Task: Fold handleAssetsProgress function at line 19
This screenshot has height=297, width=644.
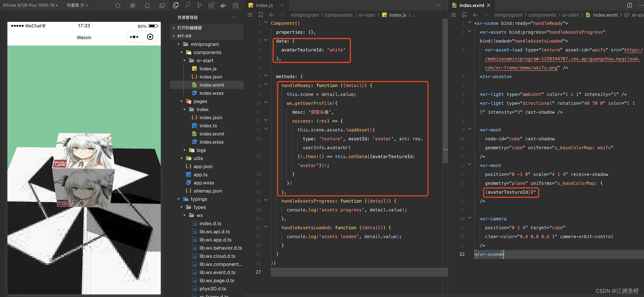Action: (x=266, y=200)
